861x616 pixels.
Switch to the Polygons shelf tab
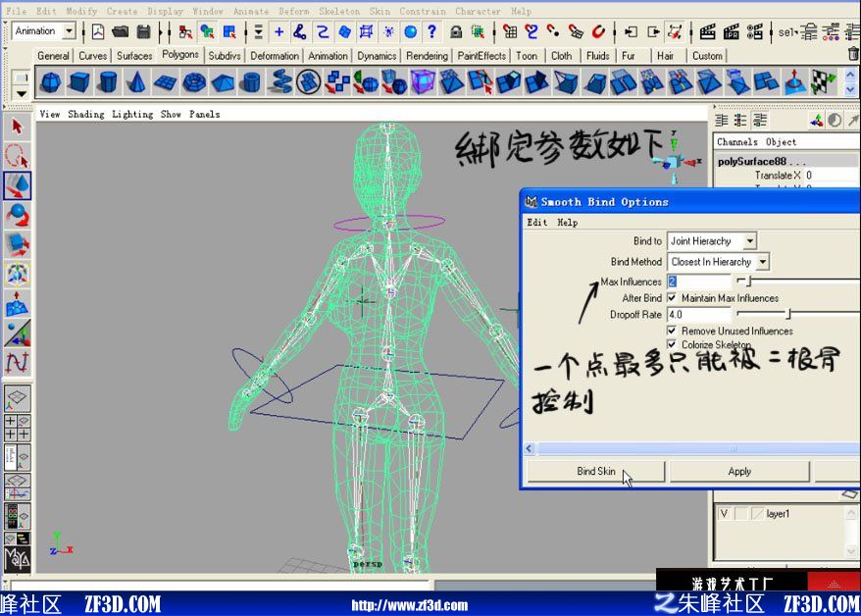click(x=180, y=55)
